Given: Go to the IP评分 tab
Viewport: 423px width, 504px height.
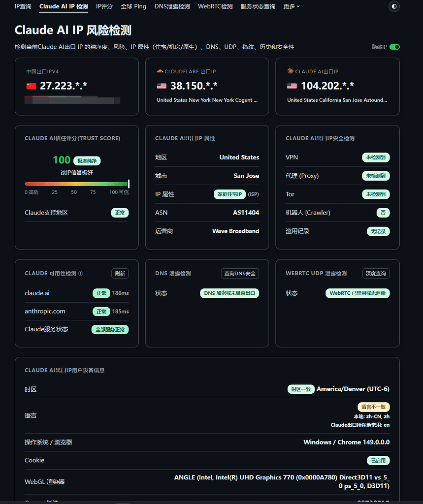Looking at the screenshot, I should [x=104, y=6].
